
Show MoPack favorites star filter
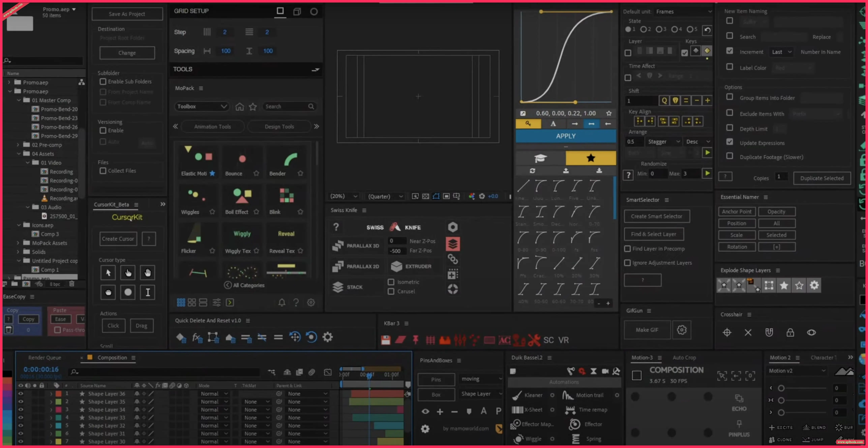[x=253, y=107]
